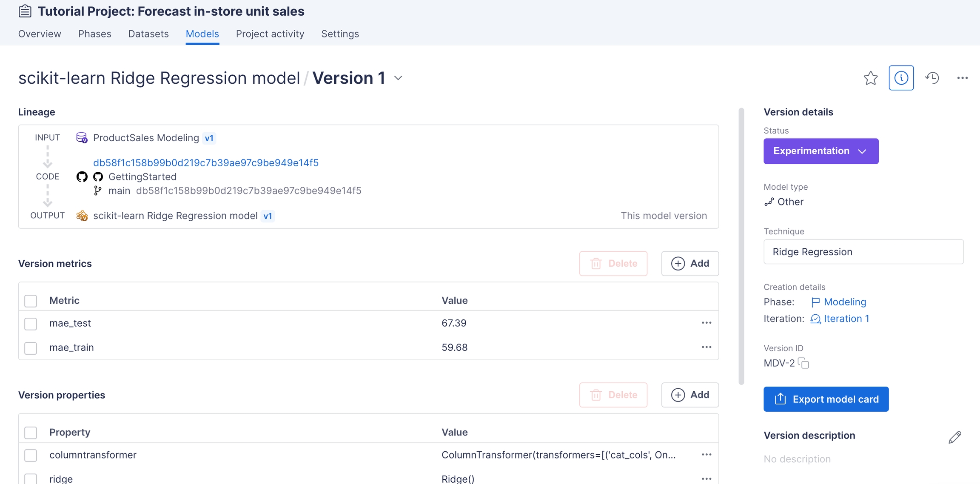
Task: Copy the MDV-2 version ID
Action: tap(803, 363)
